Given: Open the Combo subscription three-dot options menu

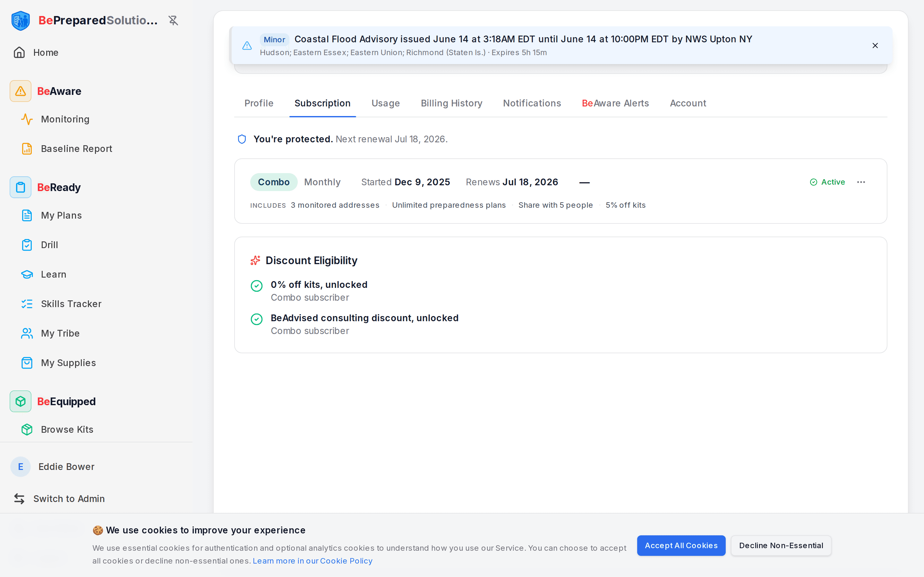Looking at the screenshot, I should (x=861, y=182).
